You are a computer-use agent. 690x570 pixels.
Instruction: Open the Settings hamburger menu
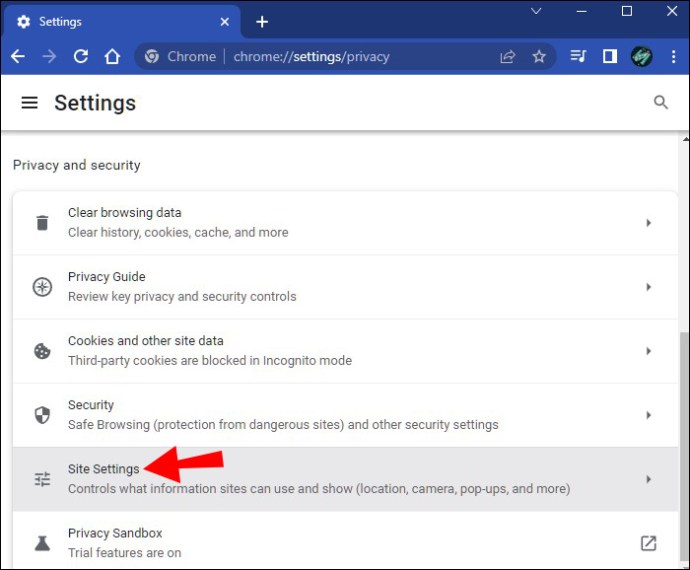tap(29, 103)
